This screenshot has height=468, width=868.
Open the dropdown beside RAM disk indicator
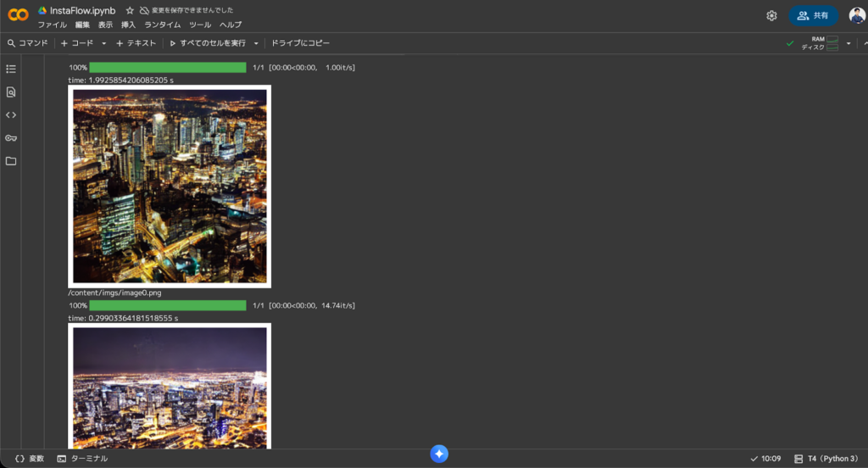click(849, 43)
